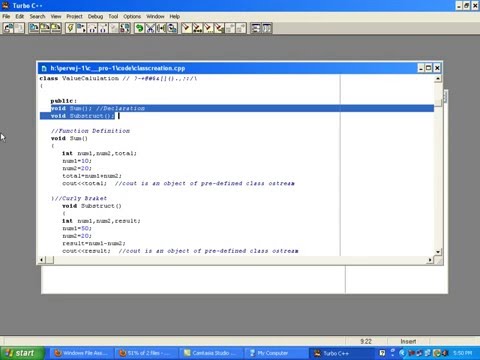Click the last toolbar window tile icon
The width and height of the screenshot is (480, 360).
click(x=267, y=28)
